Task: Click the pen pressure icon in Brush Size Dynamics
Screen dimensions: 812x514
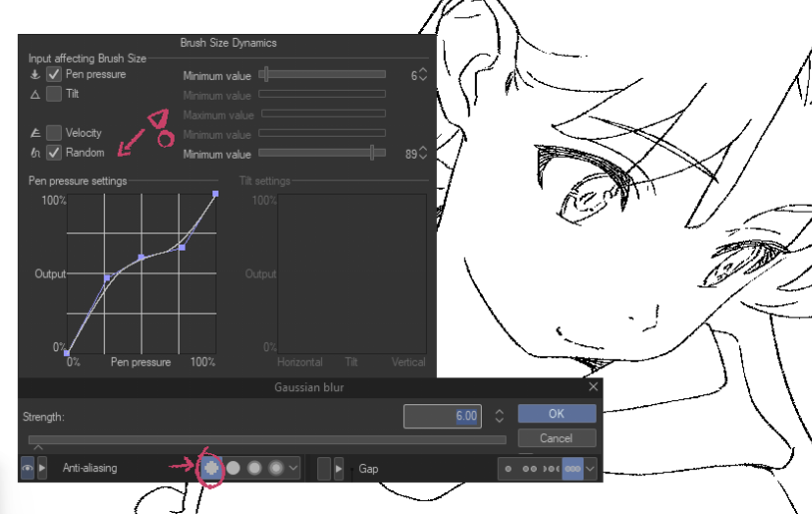Action: pos(35,75)
